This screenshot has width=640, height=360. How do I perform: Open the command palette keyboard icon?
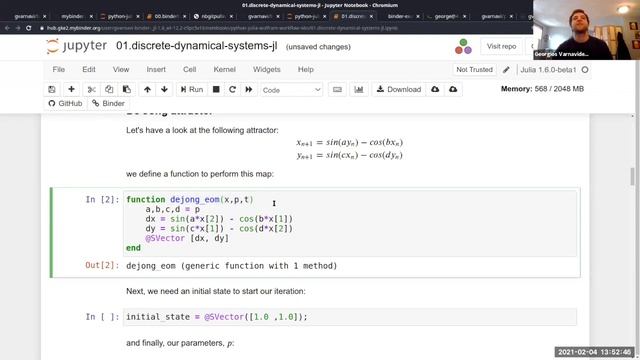[x=337, y=89]
